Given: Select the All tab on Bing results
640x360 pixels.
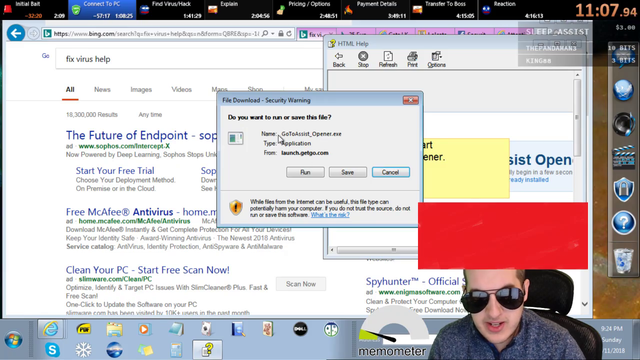Looking at the screenshot, I should tap(70, 89).
